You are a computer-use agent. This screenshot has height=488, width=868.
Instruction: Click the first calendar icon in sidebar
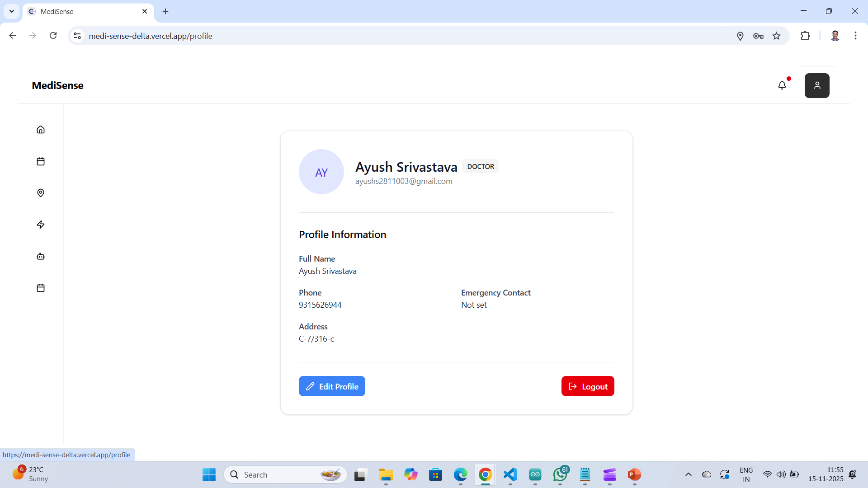[41, 161]
